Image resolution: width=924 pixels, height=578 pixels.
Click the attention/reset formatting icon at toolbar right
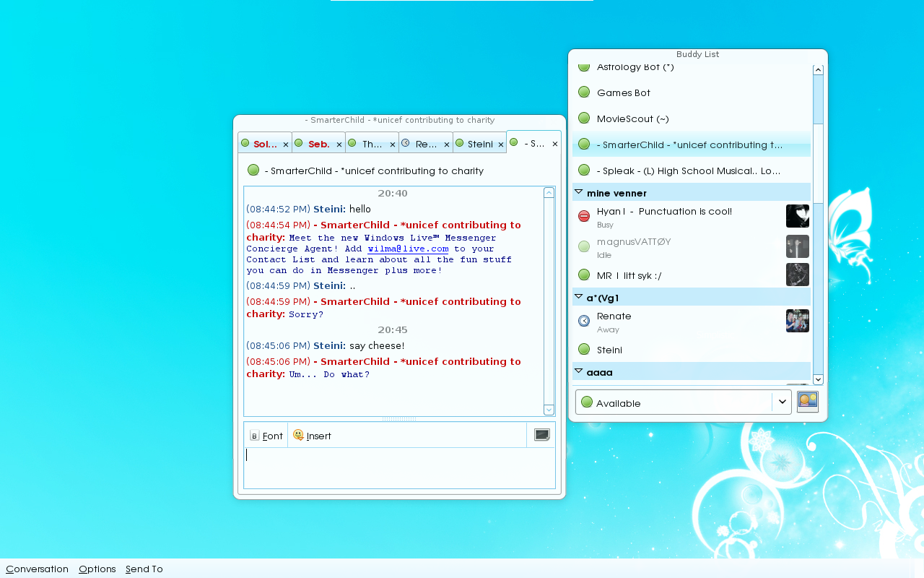tap(542, 435)
